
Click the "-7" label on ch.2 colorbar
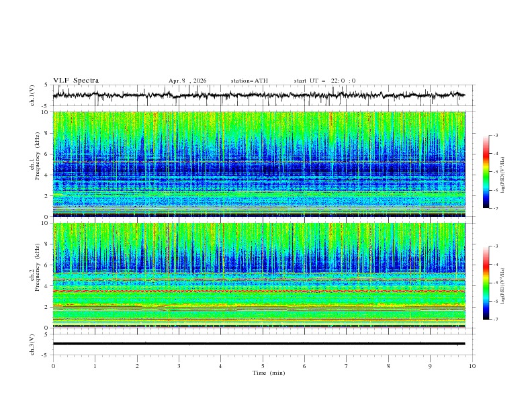(x=496, y=320)
